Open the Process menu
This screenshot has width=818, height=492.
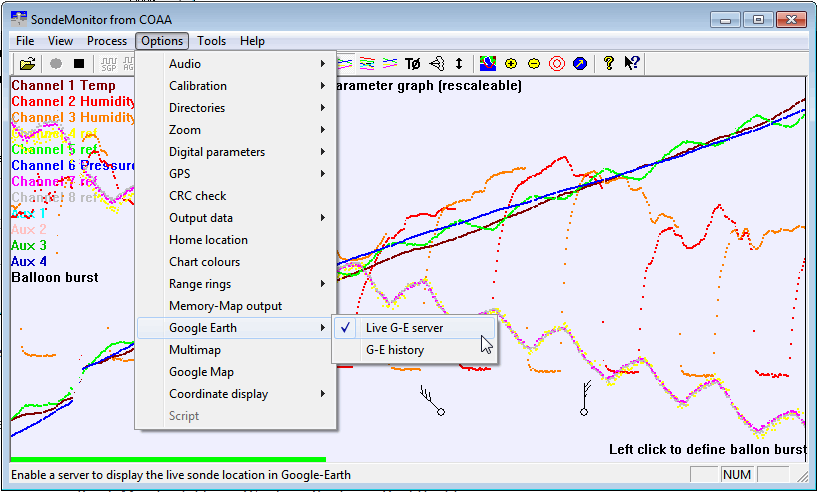point(106,41)
